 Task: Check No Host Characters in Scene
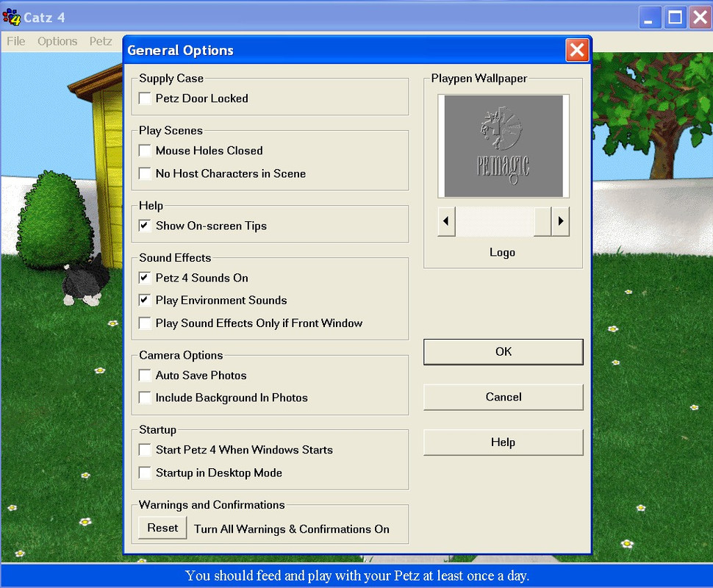click(x=145, y=173)
